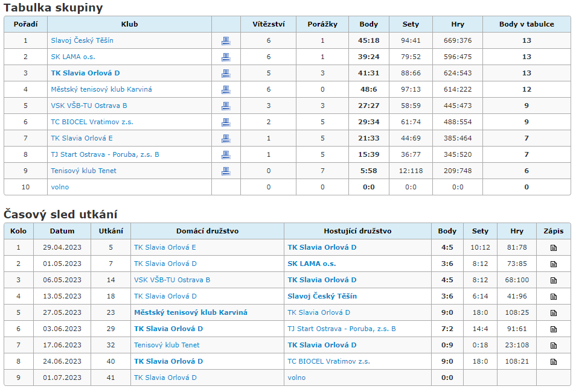
Task: Open match report for match number 14
Action: tap(554, 280)
